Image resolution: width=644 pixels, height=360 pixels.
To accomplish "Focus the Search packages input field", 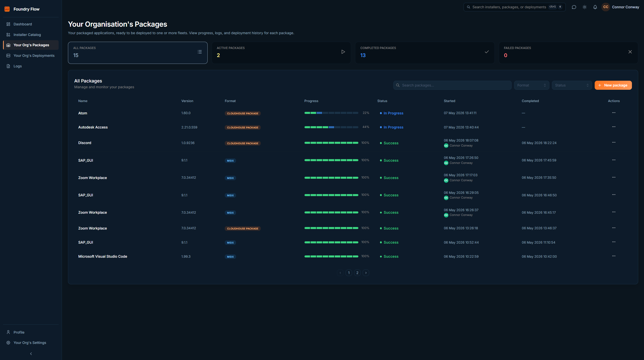I will pos(452,85).
